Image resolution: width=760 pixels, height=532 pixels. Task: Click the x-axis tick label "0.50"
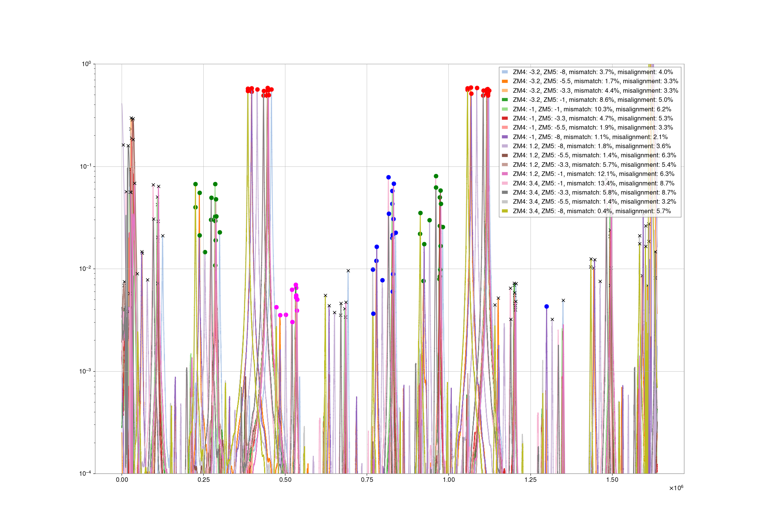point(285,480)
